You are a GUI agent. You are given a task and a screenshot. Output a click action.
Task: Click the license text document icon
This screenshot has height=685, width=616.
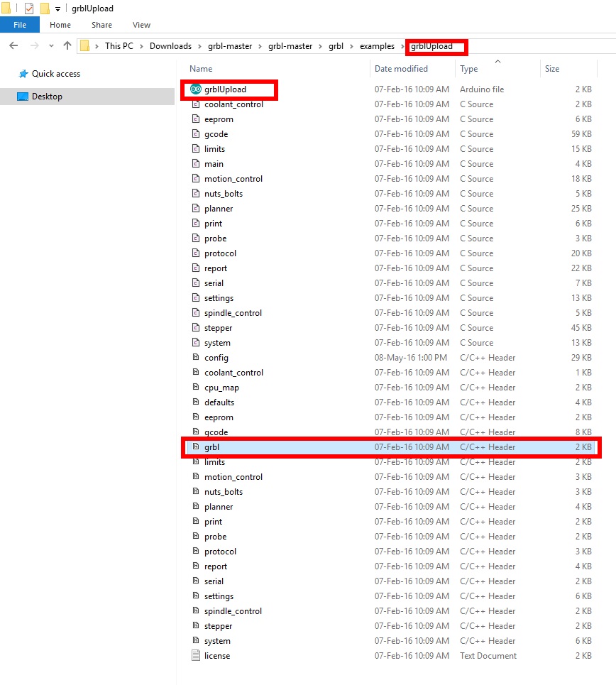tap(197, 656)
